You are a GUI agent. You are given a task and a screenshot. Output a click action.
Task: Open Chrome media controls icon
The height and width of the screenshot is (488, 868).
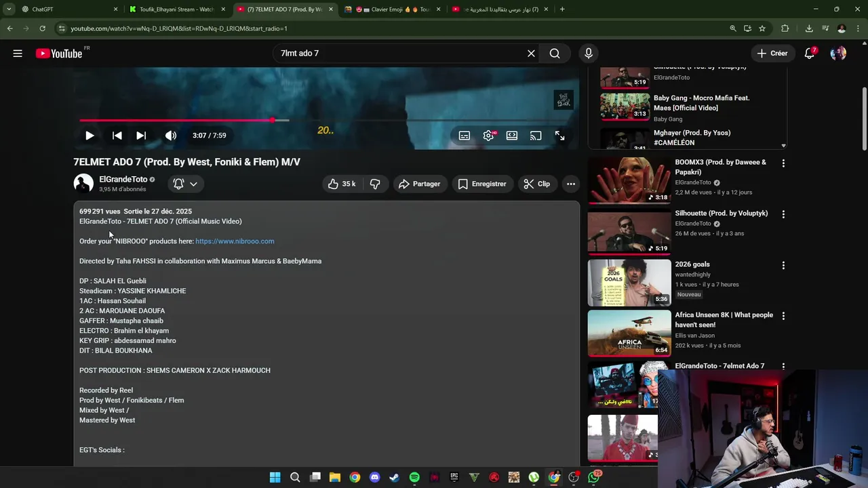click(825, 28)
